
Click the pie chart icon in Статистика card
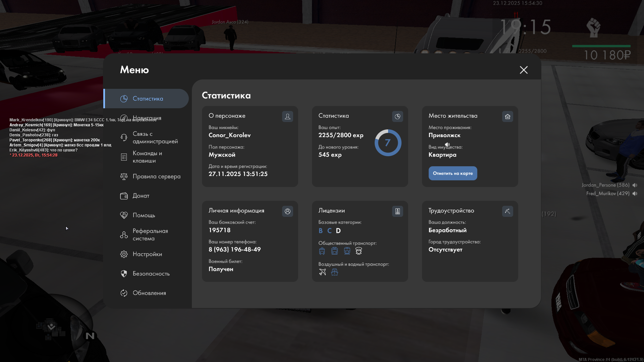(397, 116)
